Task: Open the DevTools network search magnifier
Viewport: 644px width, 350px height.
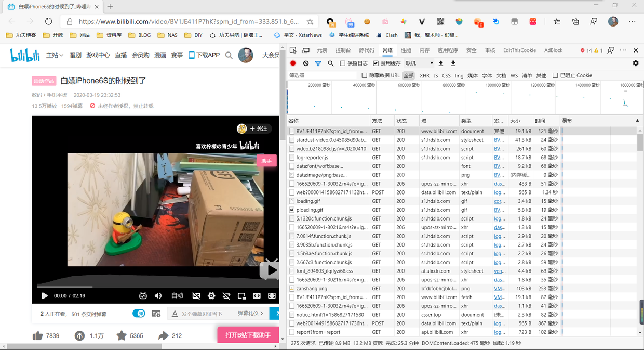Action: point(331,63)
